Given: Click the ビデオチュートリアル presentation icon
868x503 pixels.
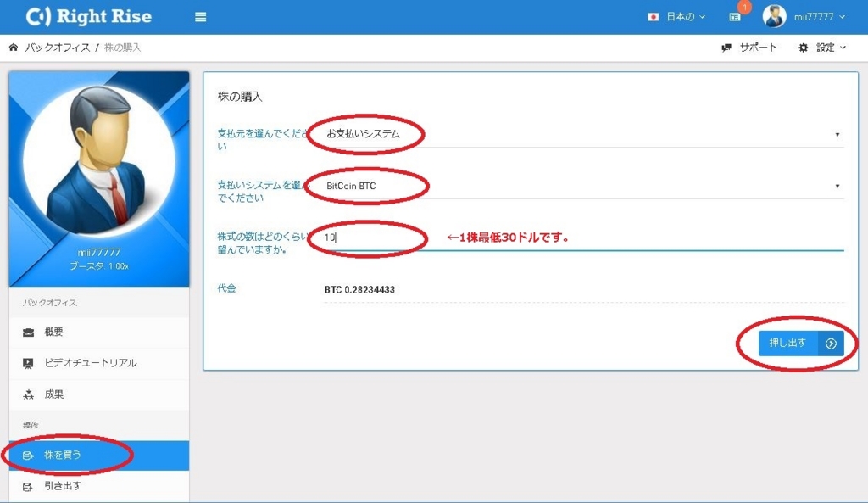Looking at the screenshot, I should pyautogui.click(x=28, y=363).
